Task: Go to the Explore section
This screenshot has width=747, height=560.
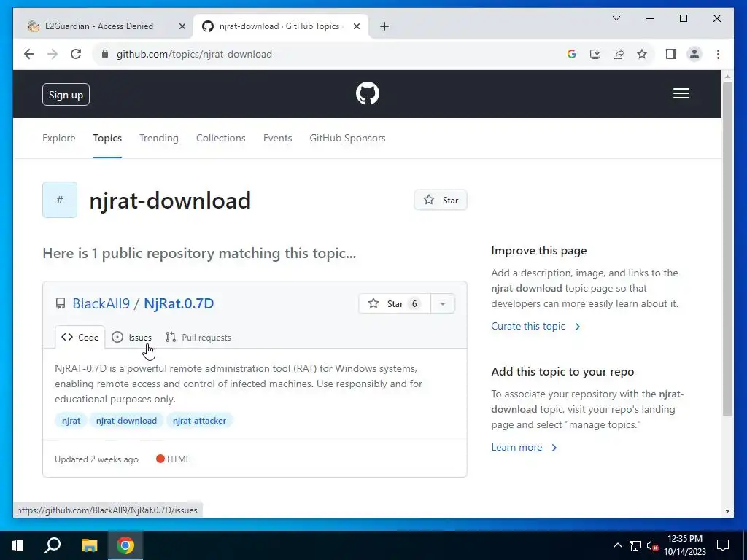Action: 58,138
